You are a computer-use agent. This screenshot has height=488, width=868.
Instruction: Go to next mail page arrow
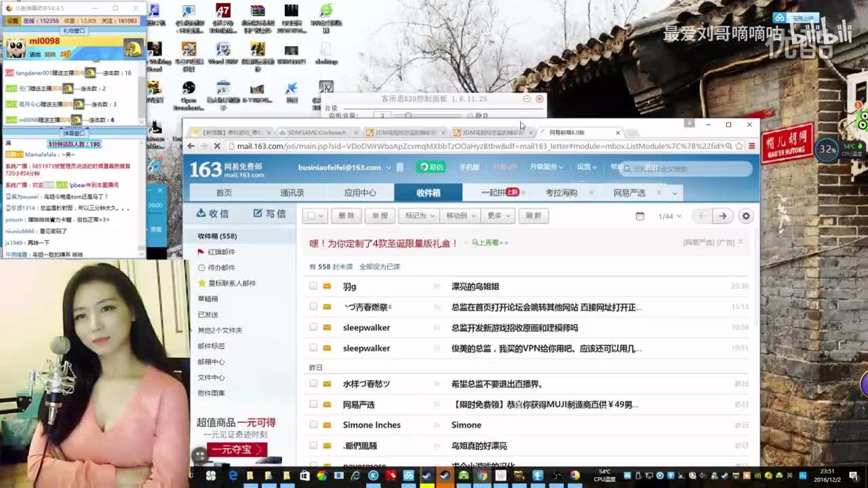[x=722, y=216]
